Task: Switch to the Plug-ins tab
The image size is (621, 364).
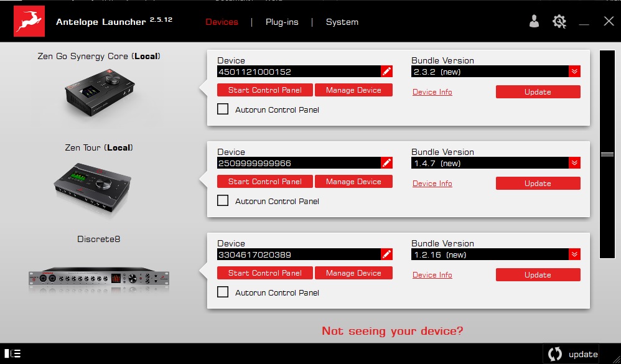Action: (282, 22)
